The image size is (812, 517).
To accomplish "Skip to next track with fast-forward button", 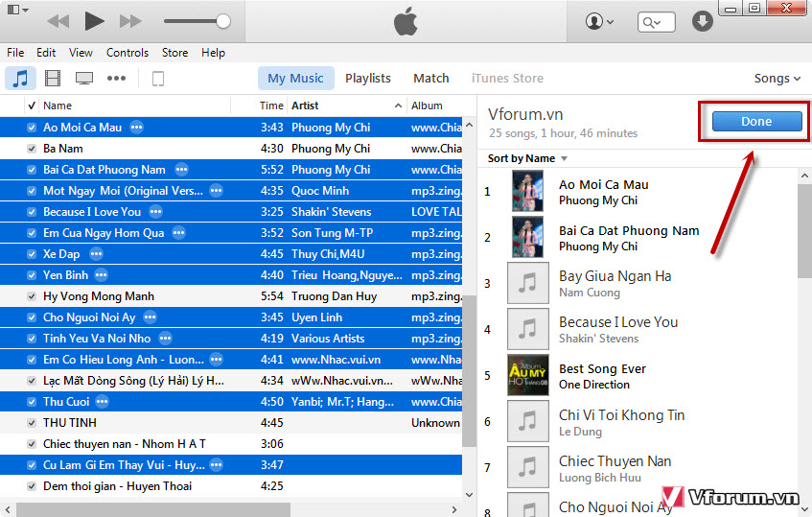I will pyautogui.click(x=130, y=21).
